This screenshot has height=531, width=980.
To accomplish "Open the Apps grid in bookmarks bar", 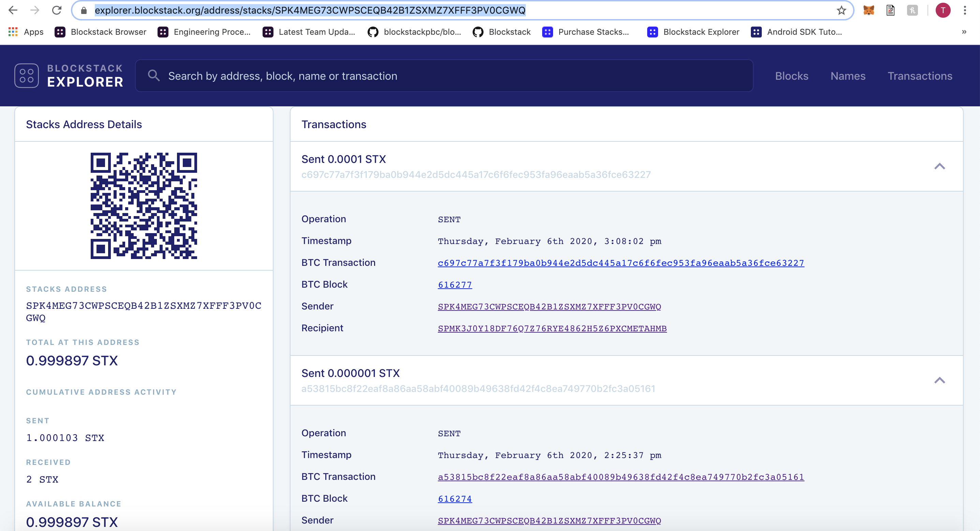I will (13, 32).
